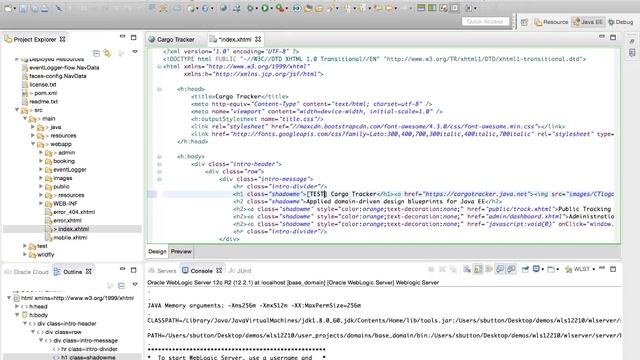This screenshot has height=360, width=640.
Task: Click the Open Perspective icon
Action: (x=524, y=22)
